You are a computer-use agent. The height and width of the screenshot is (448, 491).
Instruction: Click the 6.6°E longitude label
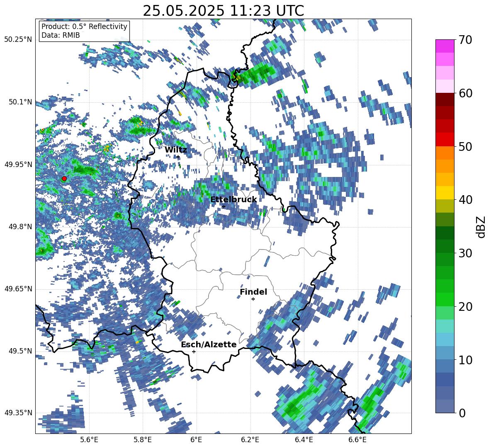[357, 440]
